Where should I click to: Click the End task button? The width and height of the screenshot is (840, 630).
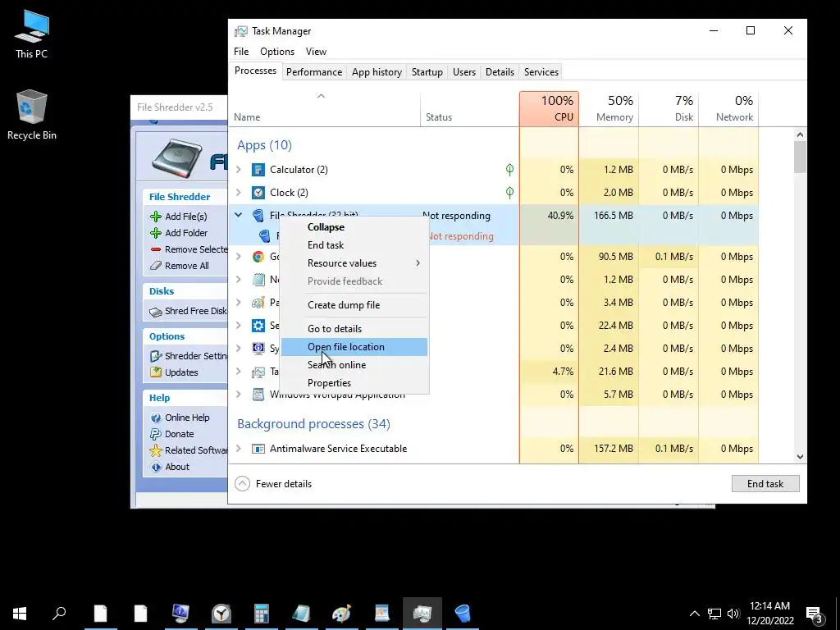click(x=765, y=484)
